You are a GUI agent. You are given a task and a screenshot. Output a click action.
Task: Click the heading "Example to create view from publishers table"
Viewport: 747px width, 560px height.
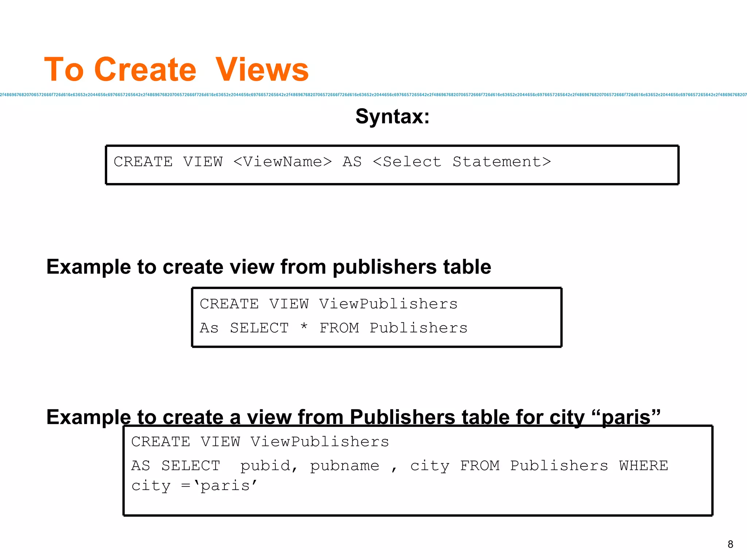tap(269, 267)
